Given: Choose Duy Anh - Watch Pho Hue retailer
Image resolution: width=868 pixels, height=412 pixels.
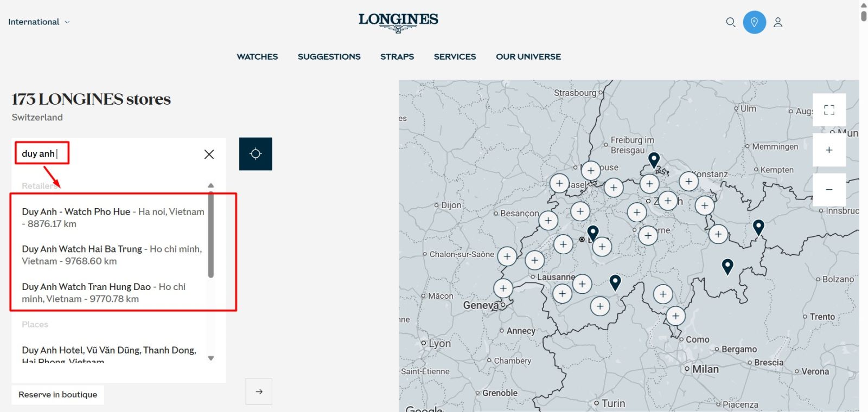Looking at the screenshot, I should click(x=113, y=218).
